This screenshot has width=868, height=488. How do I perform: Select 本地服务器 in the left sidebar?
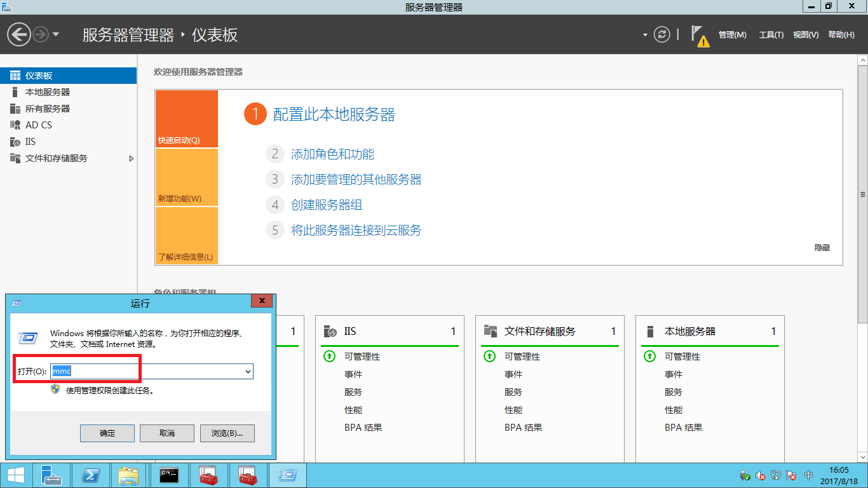48,92
